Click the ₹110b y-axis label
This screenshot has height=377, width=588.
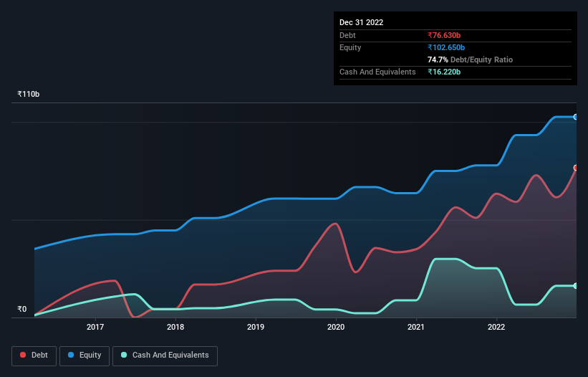29,94
